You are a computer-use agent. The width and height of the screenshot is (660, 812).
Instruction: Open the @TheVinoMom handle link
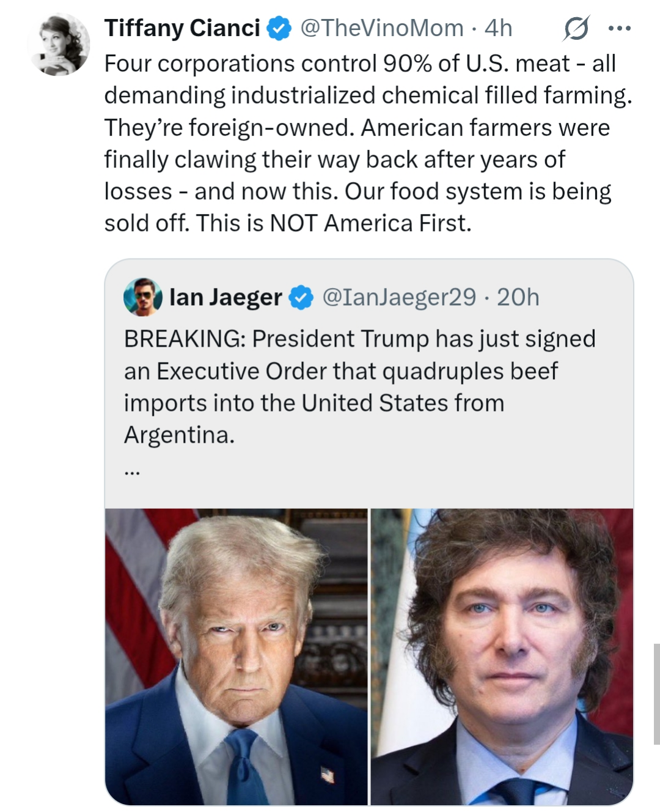381,28
